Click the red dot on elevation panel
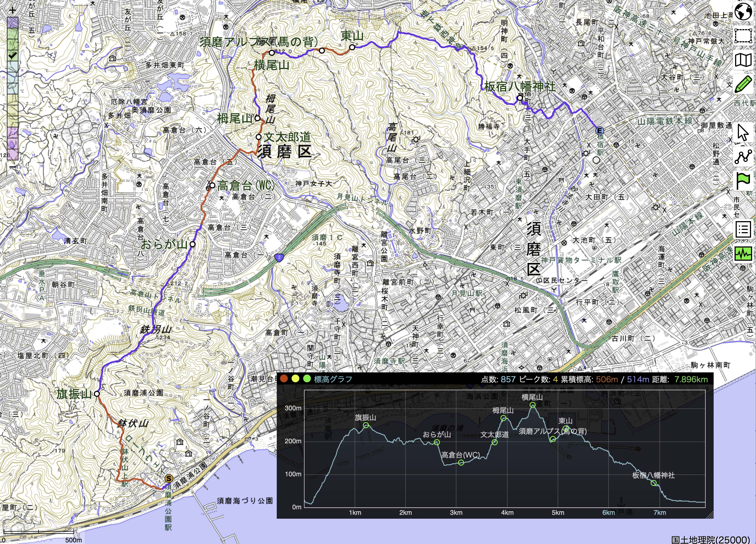This screenshot has width=756, height=544. (x=284, y=379)
